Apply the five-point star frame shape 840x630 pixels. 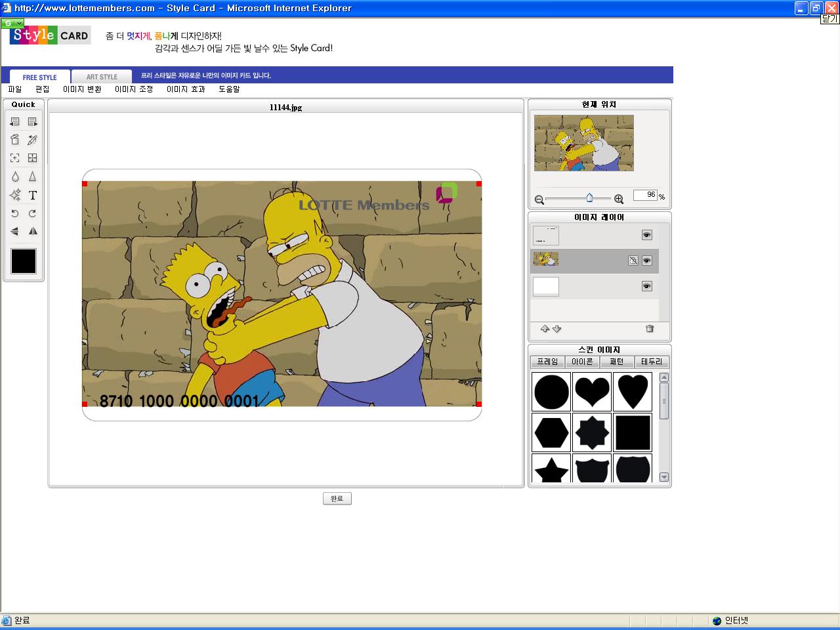[551, 469]
